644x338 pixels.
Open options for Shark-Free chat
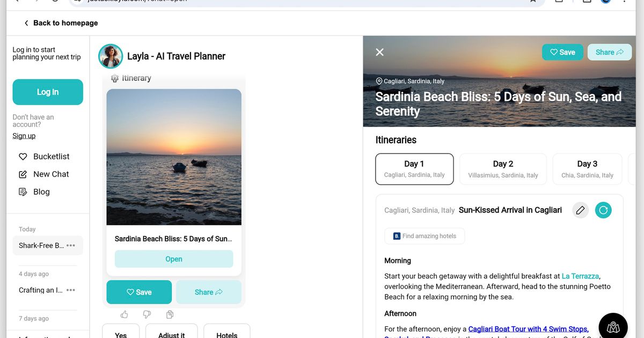[x=71, y=246]
